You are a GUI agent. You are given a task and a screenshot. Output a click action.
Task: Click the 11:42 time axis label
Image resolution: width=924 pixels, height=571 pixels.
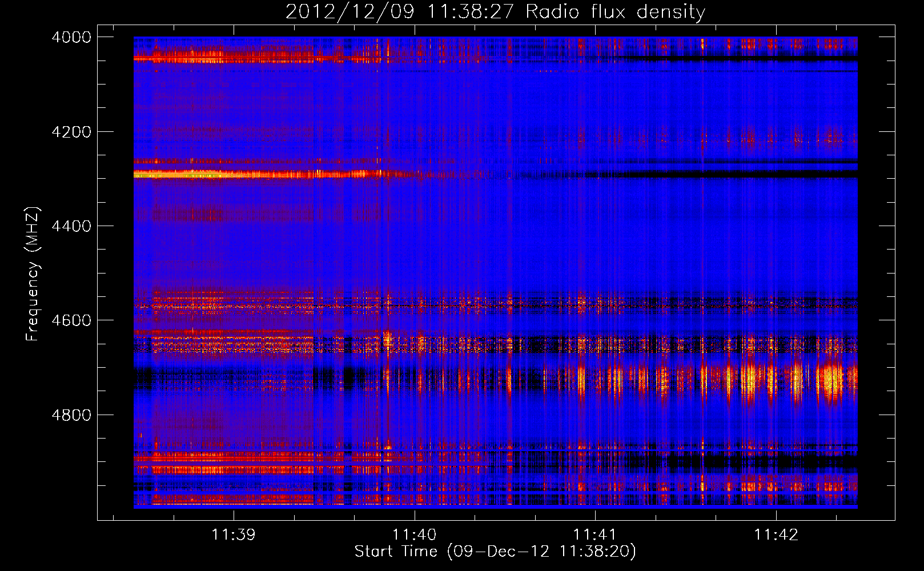click(x=776, y=535)
